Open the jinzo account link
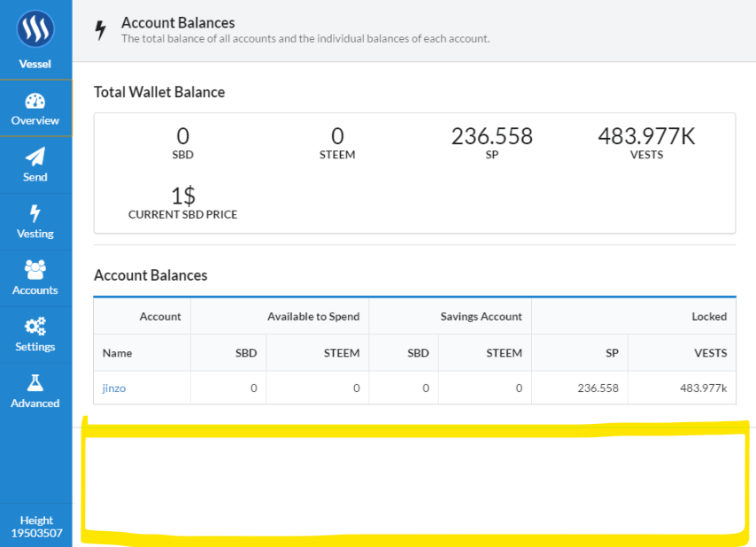The width and height of the screenshot is (756, 547). click(114, 388)
